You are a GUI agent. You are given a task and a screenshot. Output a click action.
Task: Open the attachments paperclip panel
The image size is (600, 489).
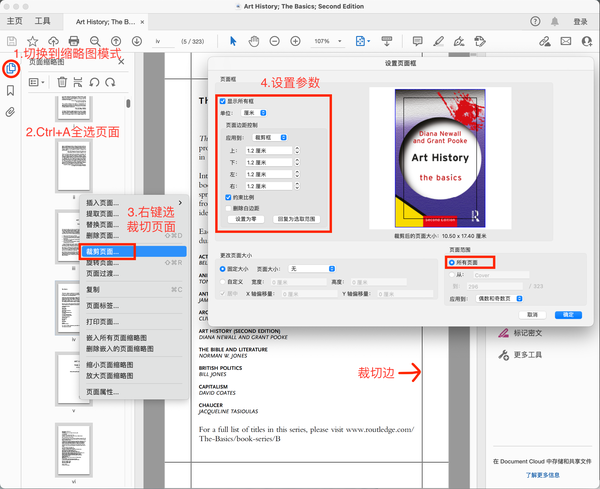[11, 110]
